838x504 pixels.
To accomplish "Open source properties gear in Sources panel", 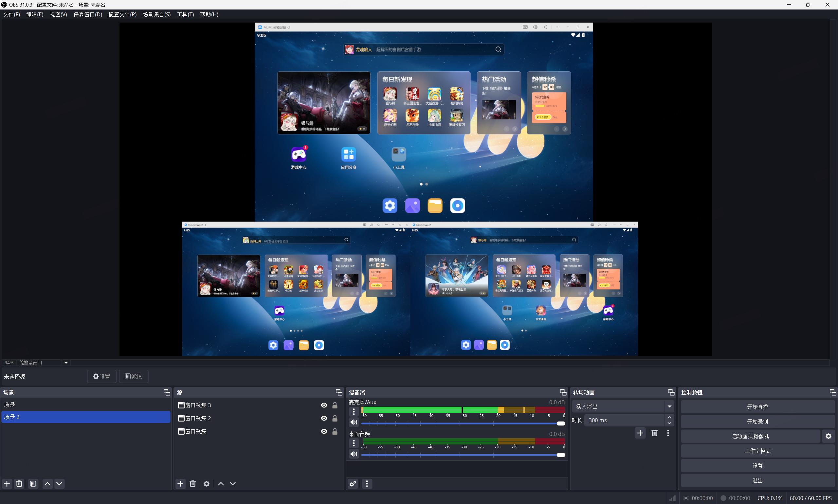I will [x=207, y=484].
